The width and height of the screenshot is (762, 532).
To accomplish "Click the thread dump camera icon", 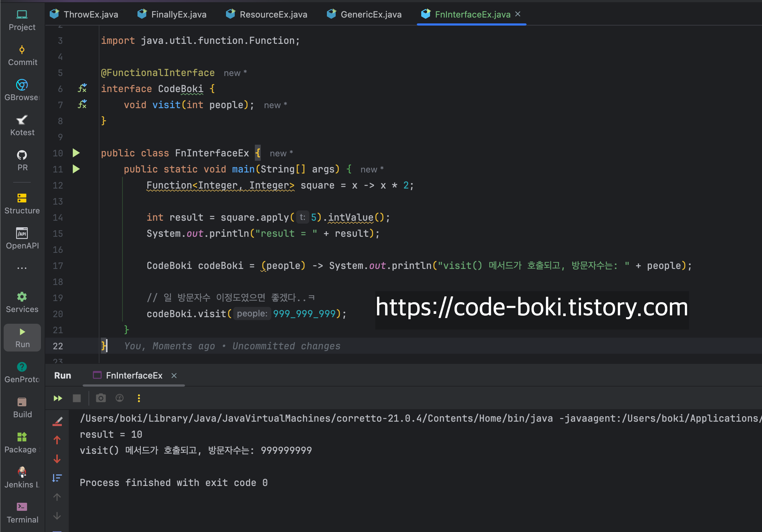I will pos(101,398).
